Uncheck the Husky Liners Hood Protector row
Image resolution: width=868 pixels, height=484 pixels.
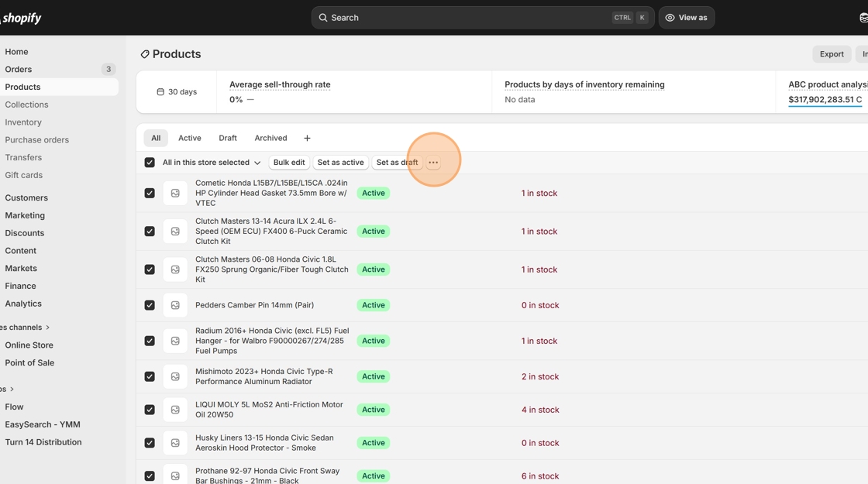(x=150, y=443)
